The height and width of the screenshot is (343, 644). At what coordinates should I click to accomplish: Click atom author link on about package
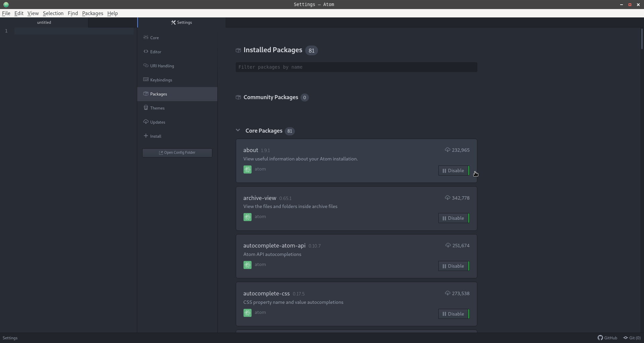(260, 169)
